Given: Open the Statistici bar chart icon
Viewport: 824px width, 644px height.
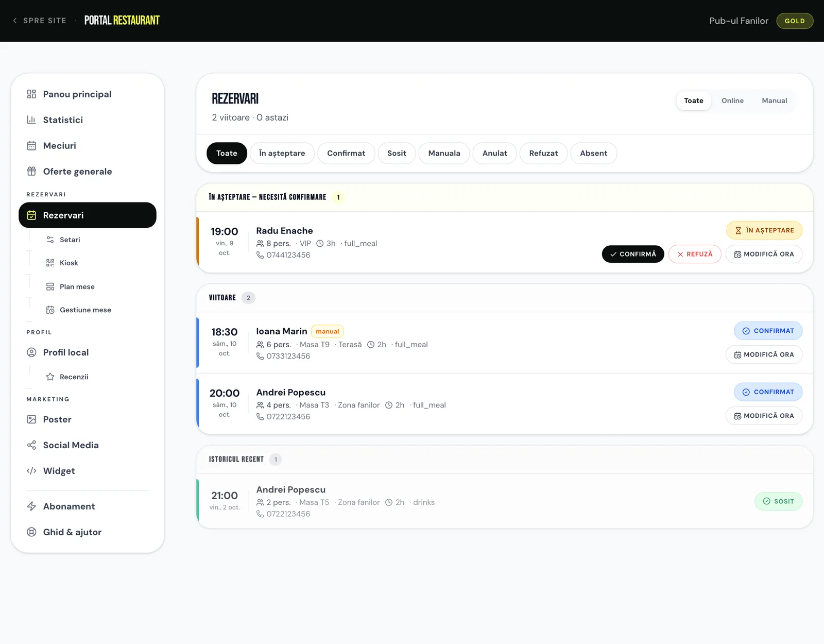Looking at the screenshot, I should click(x=31, y=120).
